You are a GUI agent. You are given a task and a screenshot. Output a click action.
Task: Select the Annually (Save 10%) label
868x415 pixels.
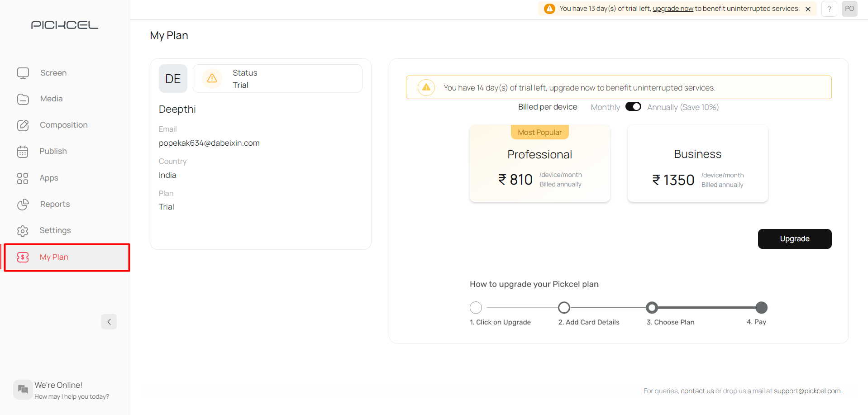tap(683, 107)
